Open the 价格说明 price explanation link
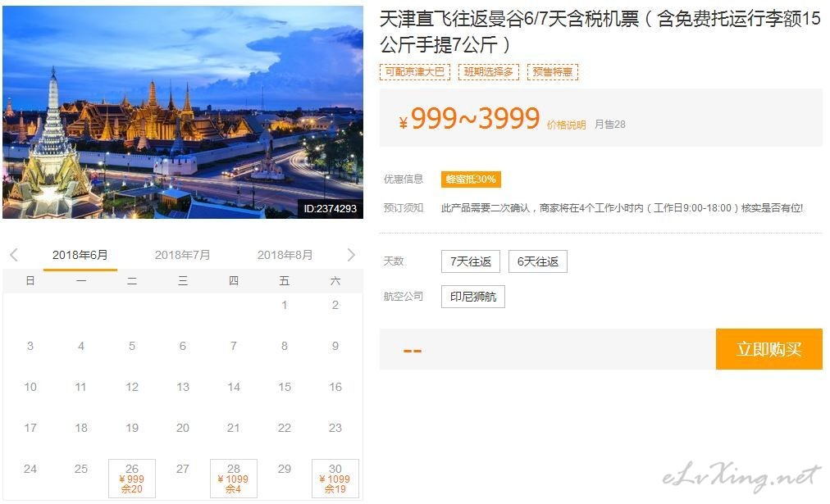 (x=566, y=125)
